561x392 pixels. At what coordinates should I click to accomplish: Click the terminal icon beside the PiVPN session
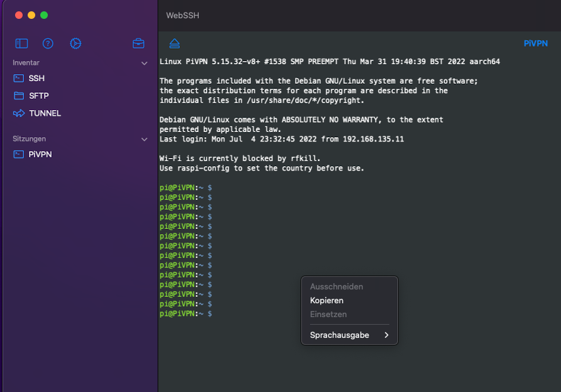click(19, 154)
